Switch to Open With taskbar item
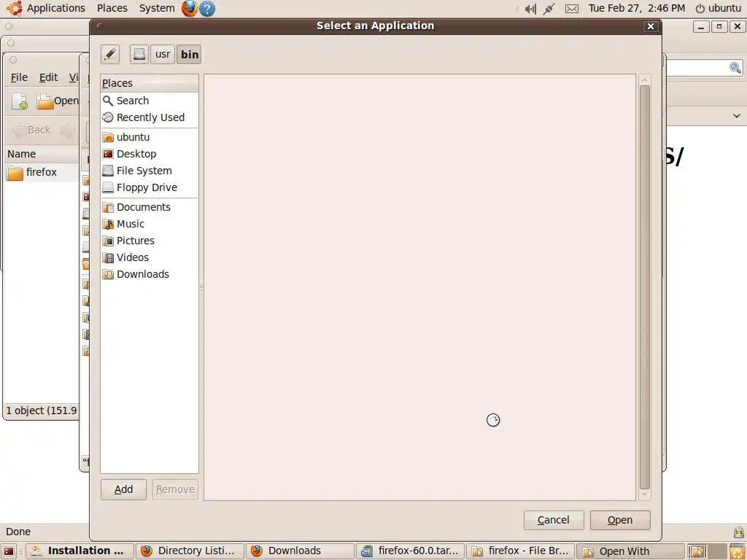The width and height of the screenshot is (747, 560). click(630, 551)
